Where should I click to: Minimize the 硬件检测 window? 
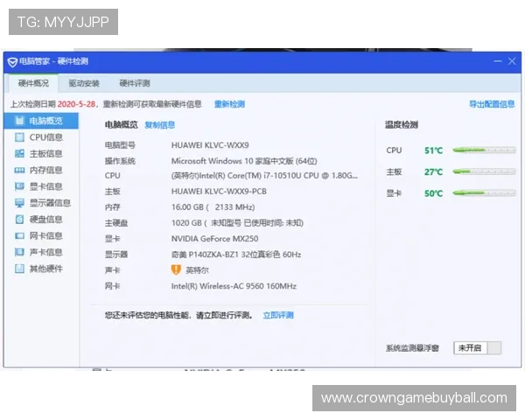click(x=498, y=61)
